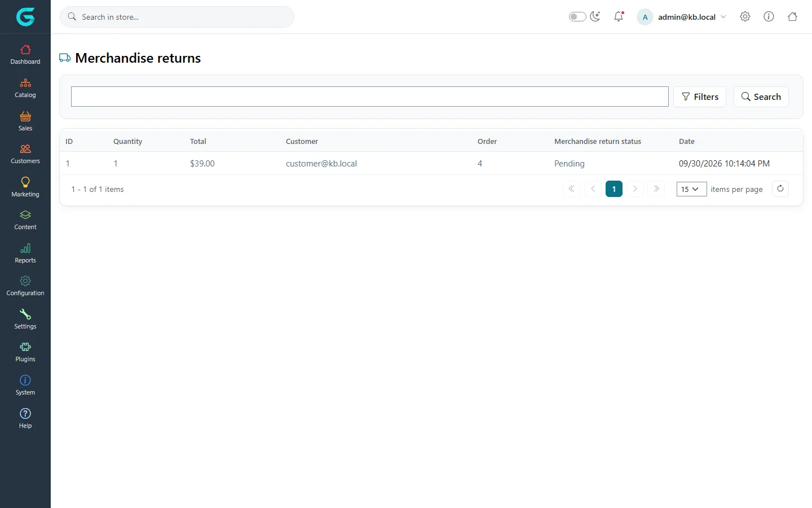Select page 1 in pagination

[x=614, y=189]
